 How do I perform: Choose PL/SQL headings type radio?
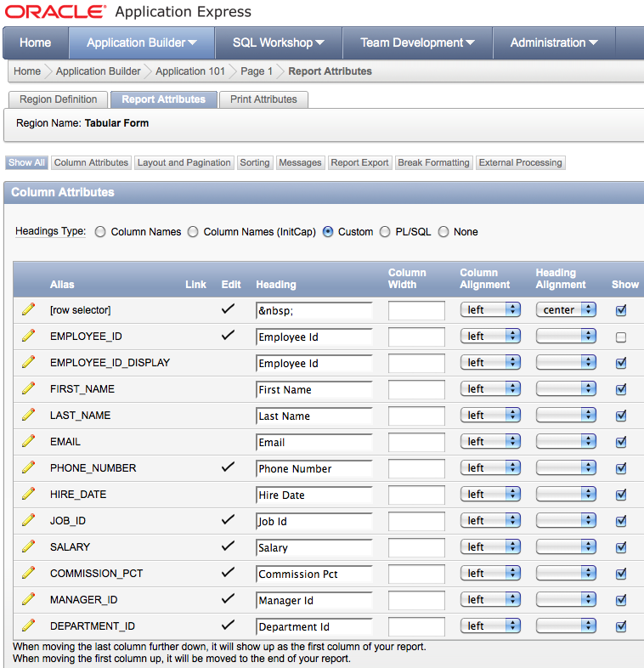[x=385, y=232]
